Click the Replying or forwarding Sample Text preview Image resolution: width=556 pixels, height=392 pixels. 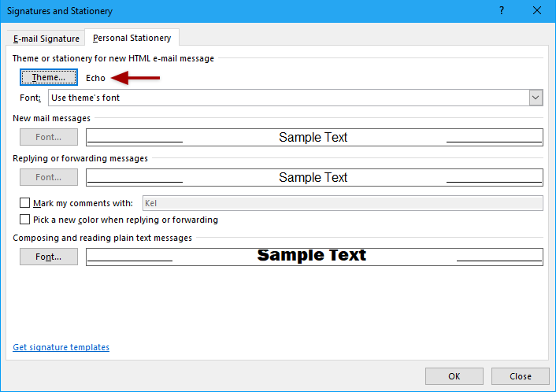pyautogui.click(x=314, y=177)
